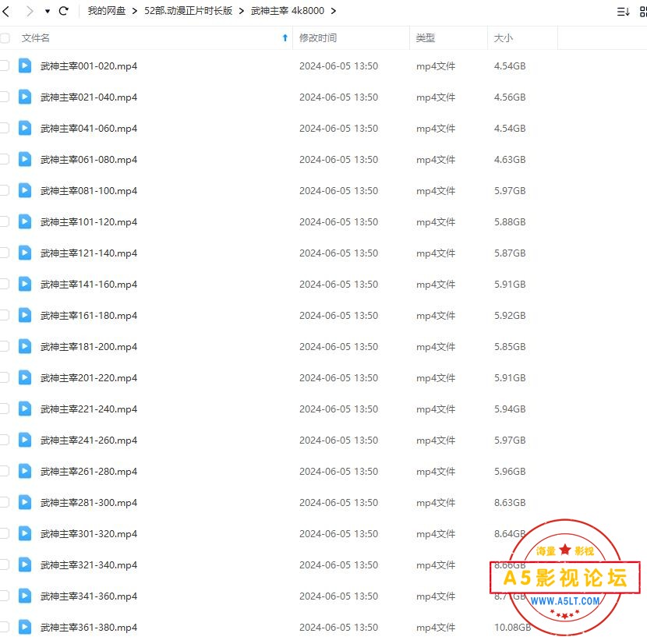647x644 pixels.
Task: Click video icon of 武神主宰041-060.mp4
Action: tap(25, 128)
